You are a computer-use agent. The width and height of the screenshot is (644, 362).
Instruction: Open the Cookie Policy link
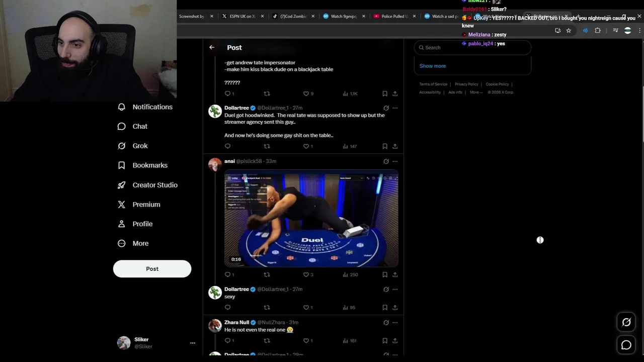coord(497,84)
